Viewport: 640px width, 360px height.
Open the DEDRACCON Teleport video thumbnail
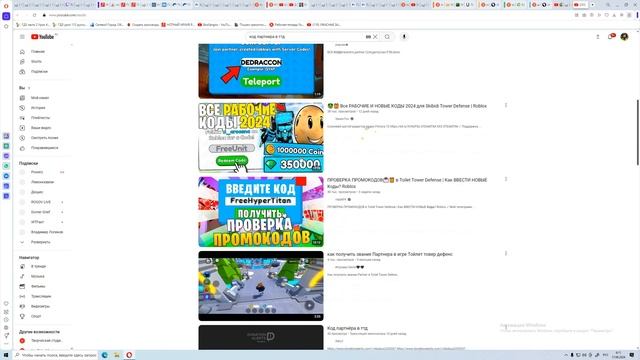point(261,71)
